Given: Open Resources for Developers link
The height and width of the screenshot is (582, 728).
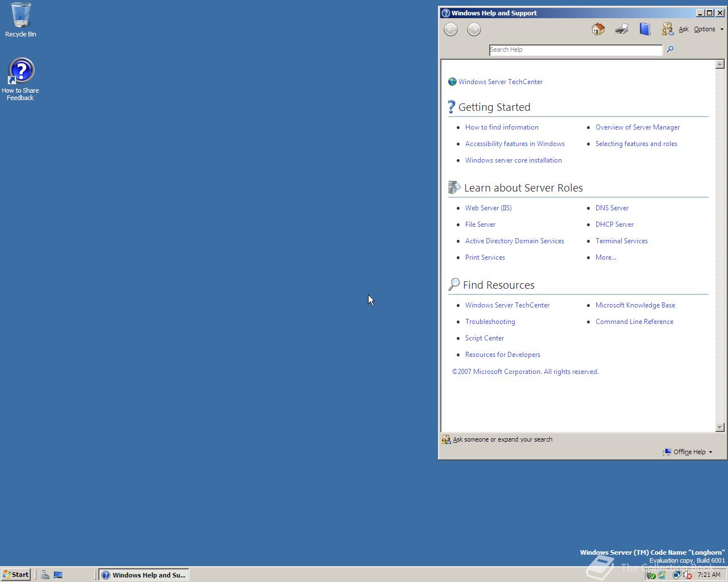Looking at the screenshot, I should [503, 355].
